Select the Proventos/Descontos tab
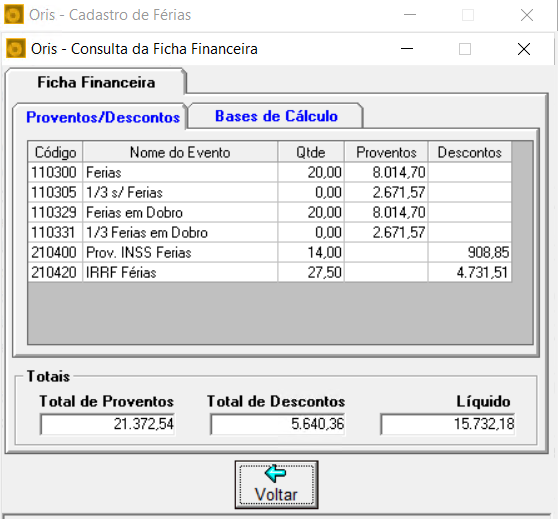This screenshot has width=558, height=519. click(x=103, y=117)
